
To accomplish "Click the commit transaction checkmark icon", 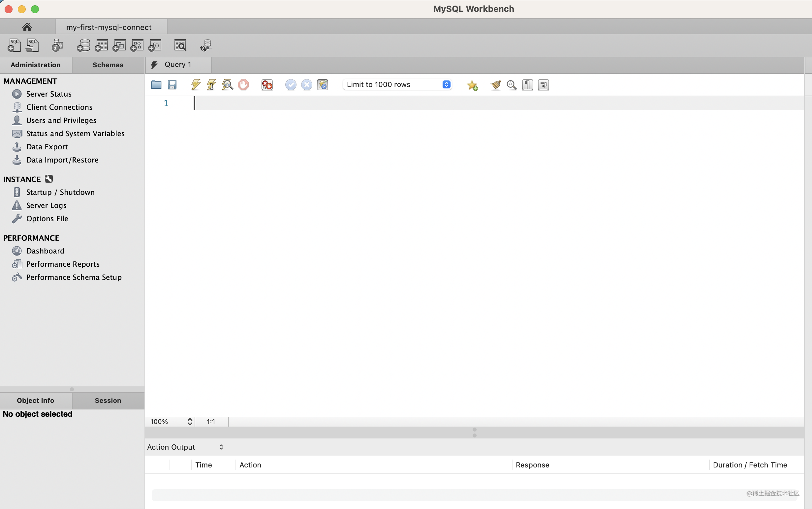I will coord(291,85).
